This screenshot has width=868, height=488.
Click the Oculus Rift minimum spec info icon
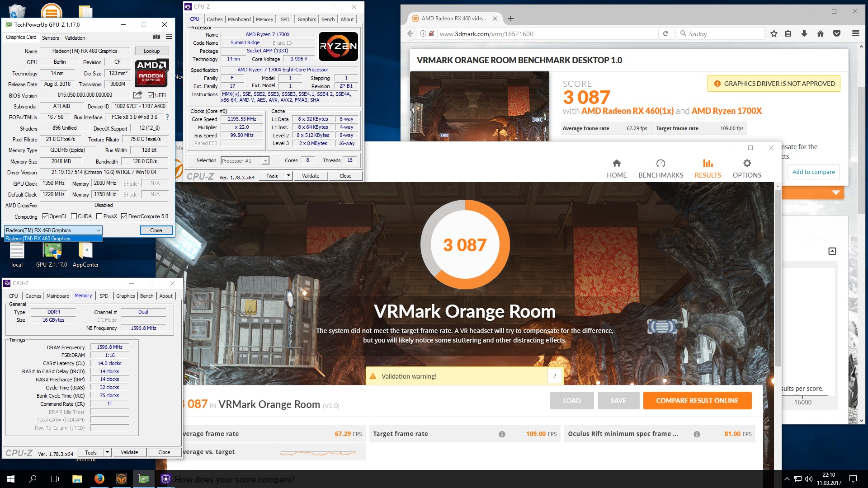pyautogui.click(x=697, y=434)
